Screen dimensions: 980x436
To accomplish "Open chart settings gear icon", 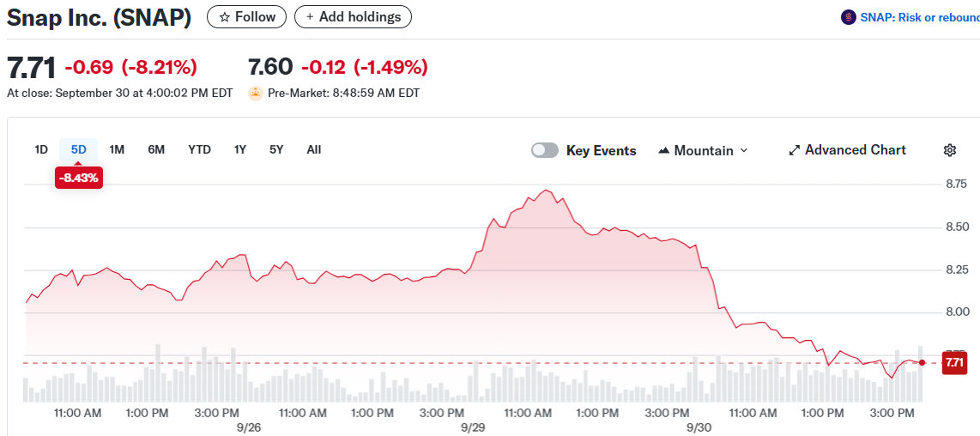I will pos(950,150).
